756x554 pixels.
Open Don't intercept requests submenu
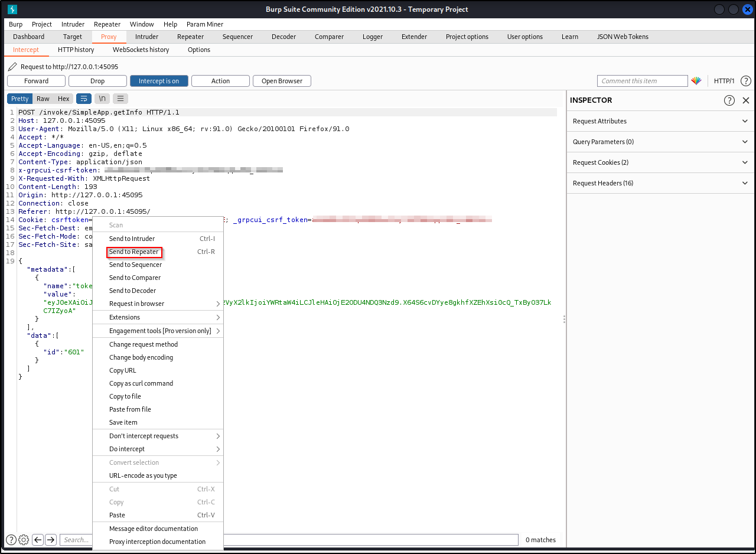[158, 436]
